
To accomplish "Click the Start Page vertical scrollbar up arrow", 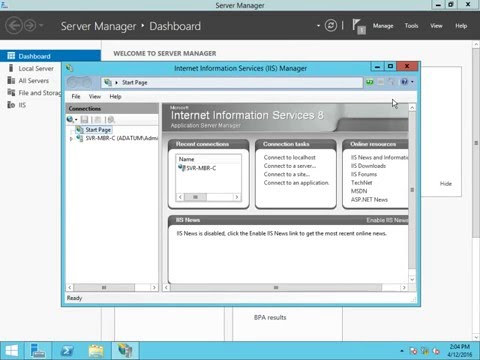I will 412,107.
